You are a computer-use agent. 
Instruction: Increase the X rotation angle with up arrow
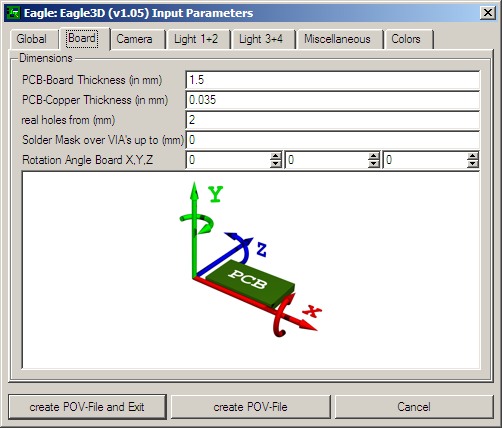pos(276,156)
